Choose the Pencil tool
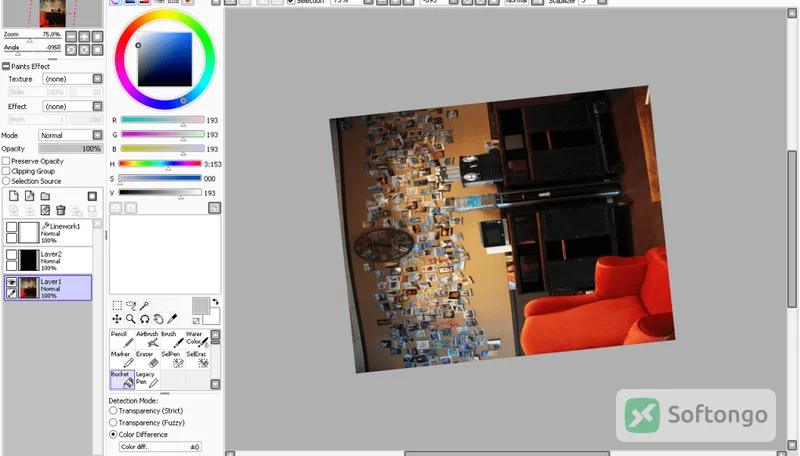The height and width of the screenshot is (456, 800). point(122,339)
